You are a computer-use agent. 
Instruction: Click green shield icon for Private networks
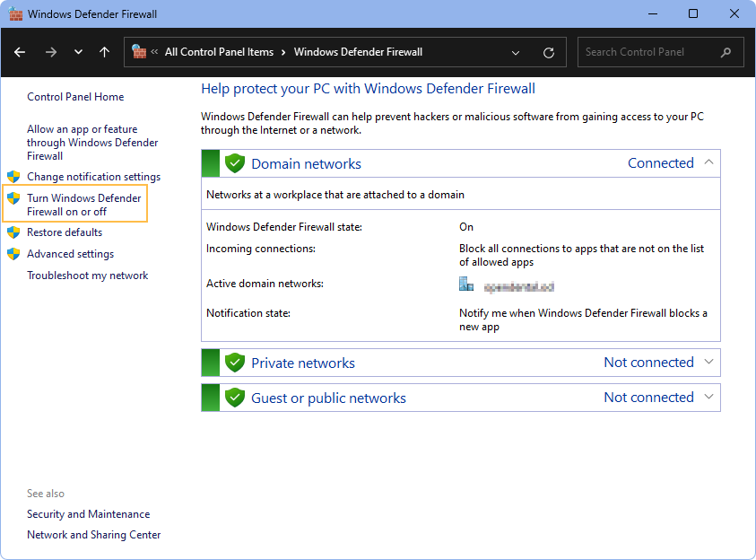(x=235, y=363)
